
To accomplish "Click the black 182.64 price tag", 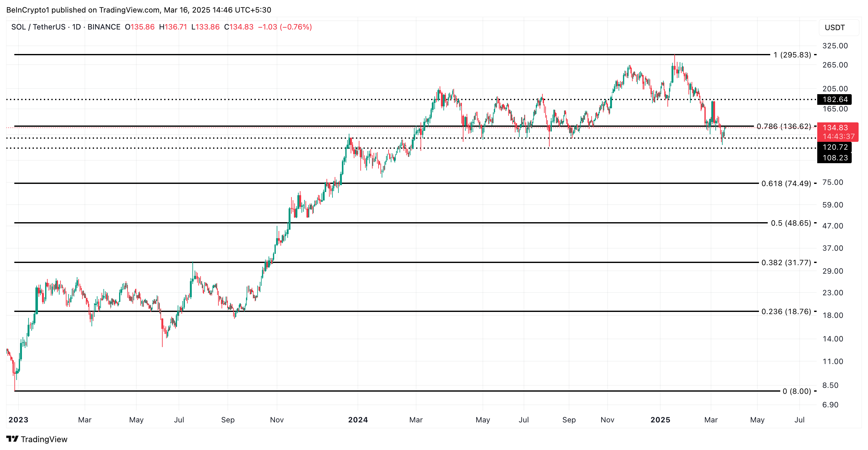I will click(835, 99).
